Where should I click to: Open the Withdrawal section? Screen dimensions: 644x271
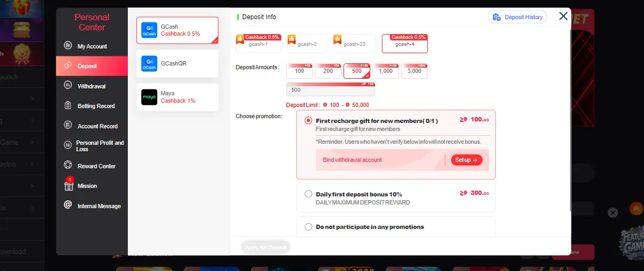tap(92, 86)
